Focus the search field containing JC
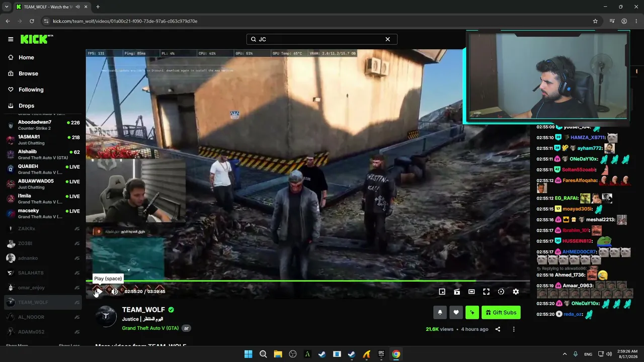 [321, 39]
